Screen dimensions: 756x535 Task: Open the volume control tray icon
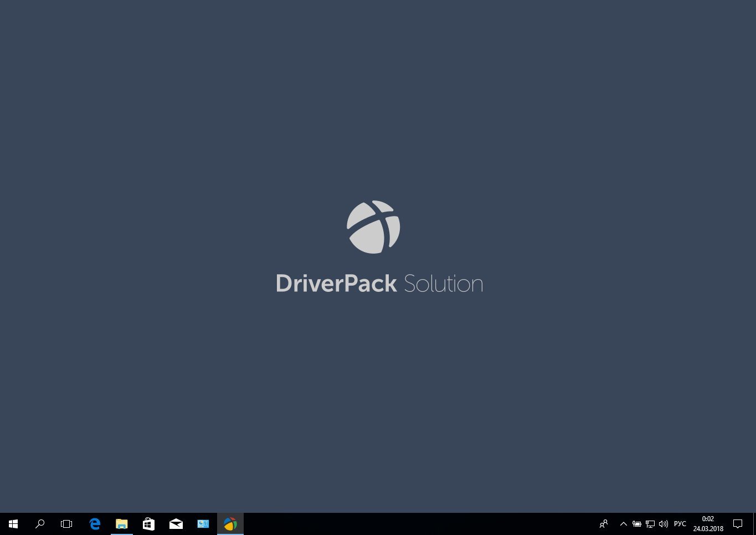tap(664, 524)
